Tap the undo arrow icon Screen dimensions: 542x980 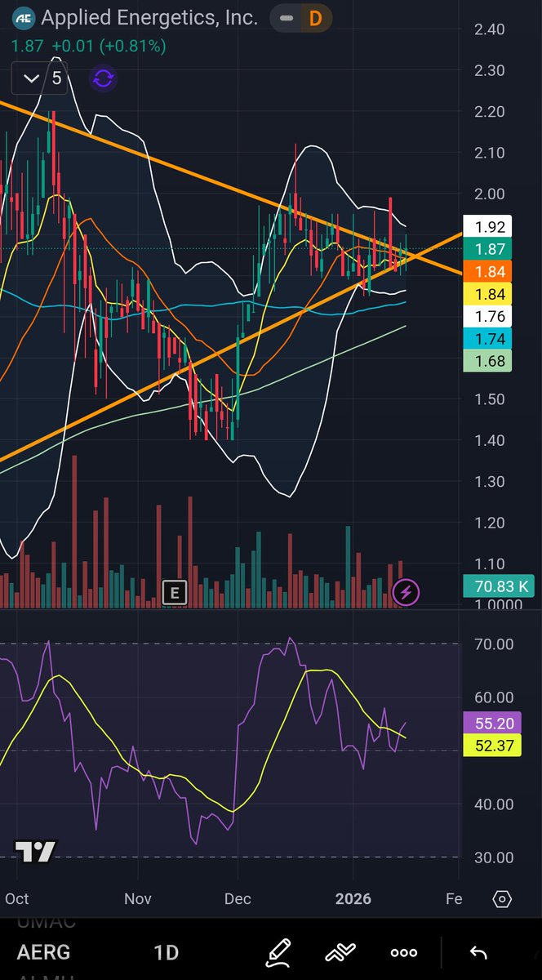pos(478,952)
